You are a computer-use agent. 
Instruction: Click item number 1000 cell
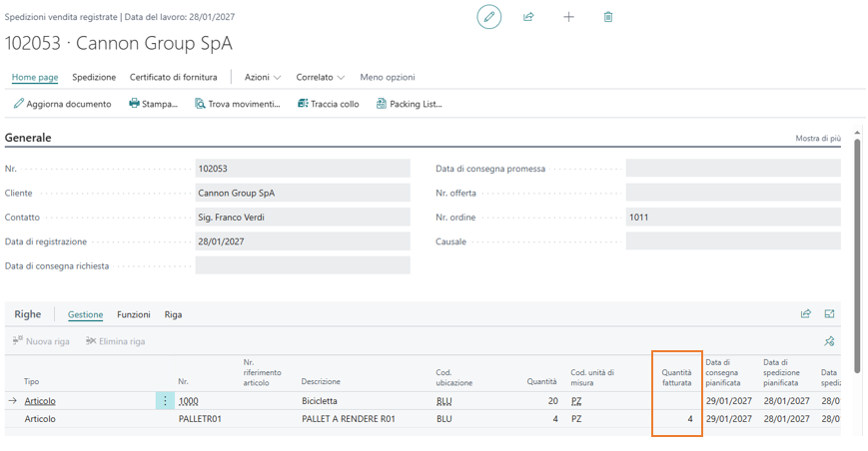point(188,401)
